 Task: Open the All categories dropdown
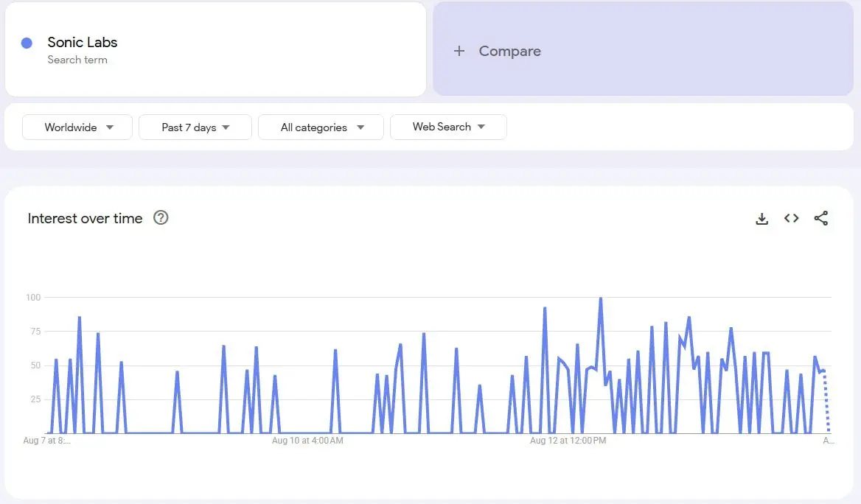pos(321,127)
